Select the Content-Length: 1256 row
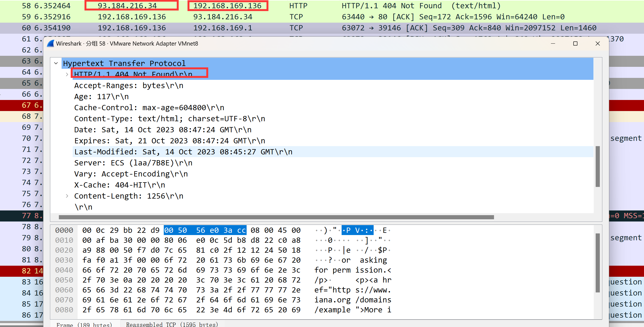The image size is (644, 327). click(333, 196)
